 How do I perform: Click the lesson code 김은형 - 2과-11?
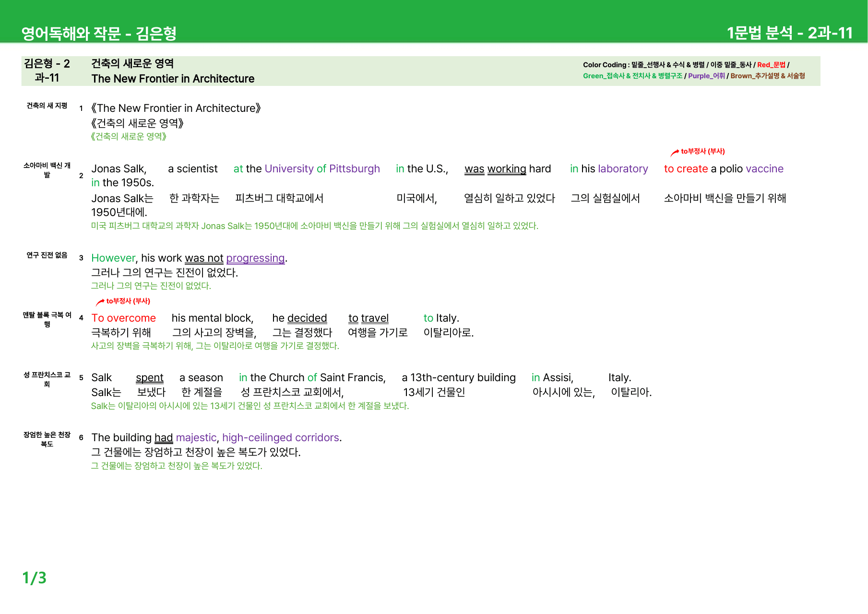pos(47,71)
